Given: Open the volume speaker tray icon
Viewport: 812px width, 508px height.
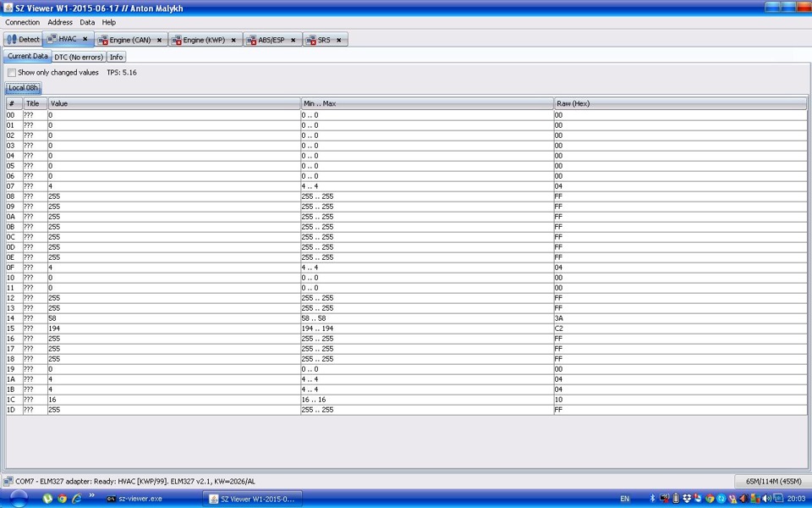Looking at the screenshot, I should [766, 499].
